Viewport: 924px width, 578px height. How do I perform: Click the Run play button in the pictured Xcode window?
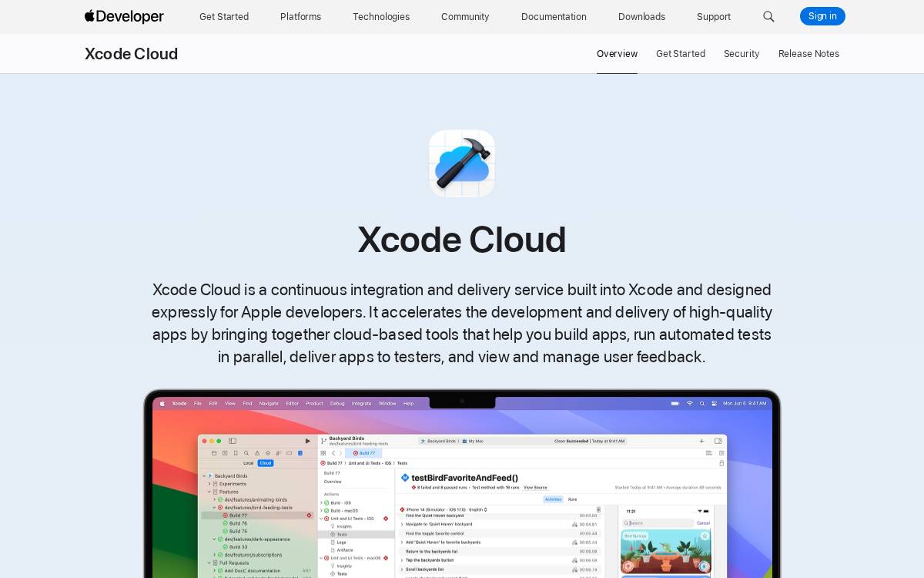[x=308, y=441]
